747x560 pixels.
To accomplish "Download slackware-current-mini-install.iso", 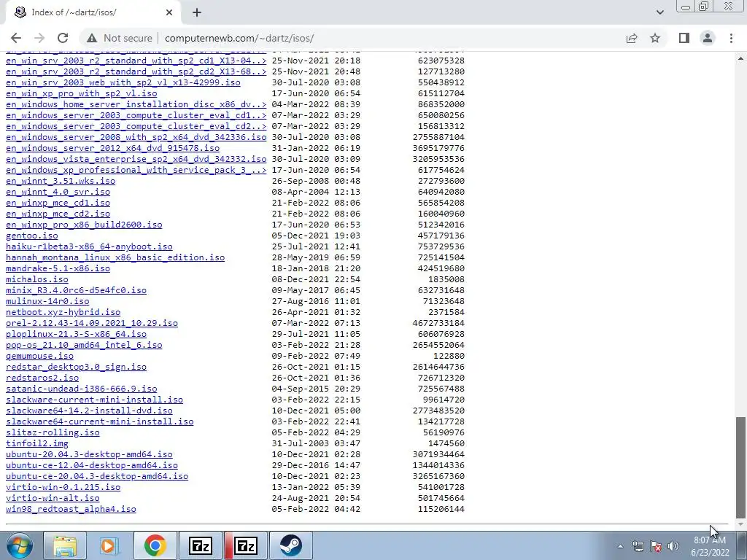I will pyautogui.click(x=94, y=400).
